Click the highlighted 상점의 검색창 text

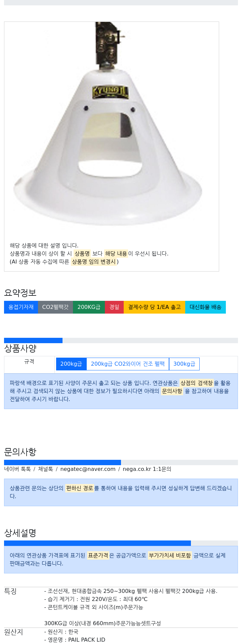coord(197,383)
